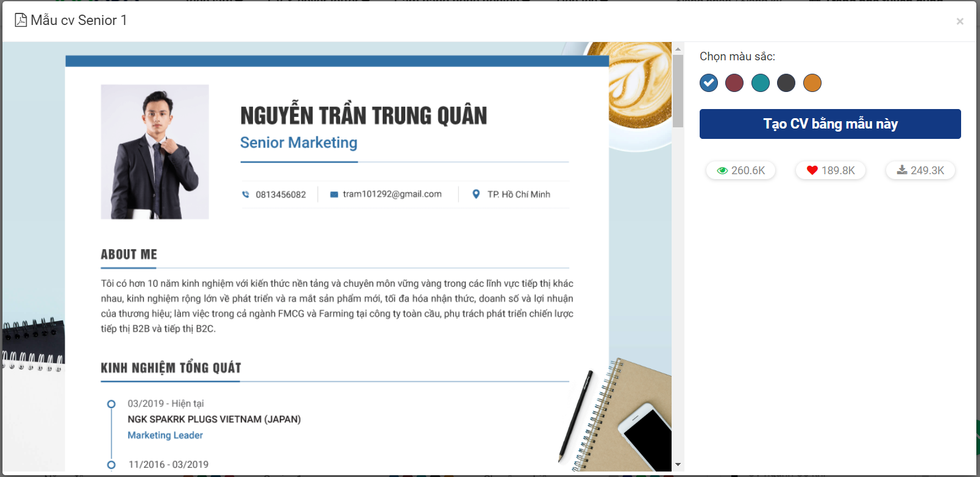The width and height of the screenshot is (980, 477).
Task: Click 'TP. Hồ Chí Minh' location text
Action: (x=519, y=194)
